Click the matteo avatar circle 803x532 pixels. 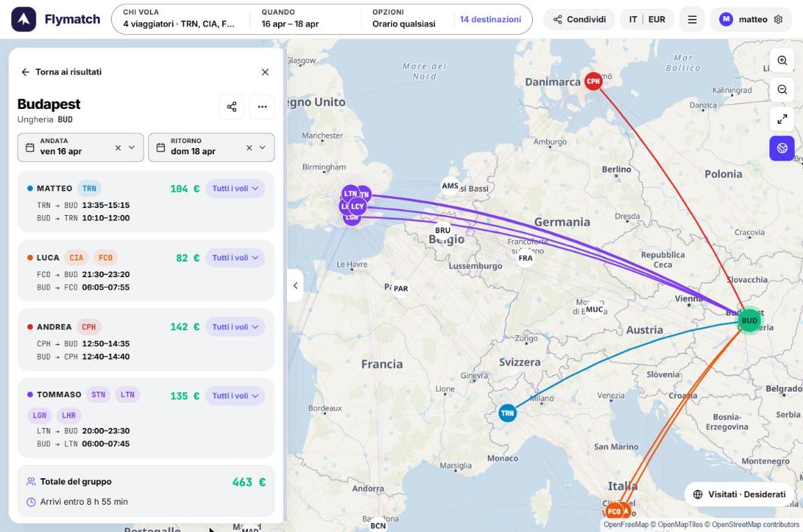pyautogui.click(x=725, y=20)
